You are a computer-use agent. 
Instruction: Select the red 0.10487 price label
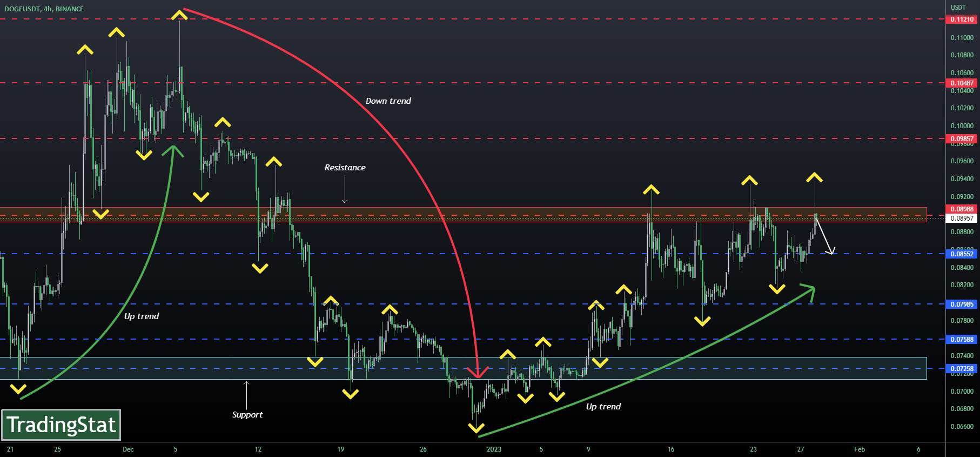click(962, 83)
